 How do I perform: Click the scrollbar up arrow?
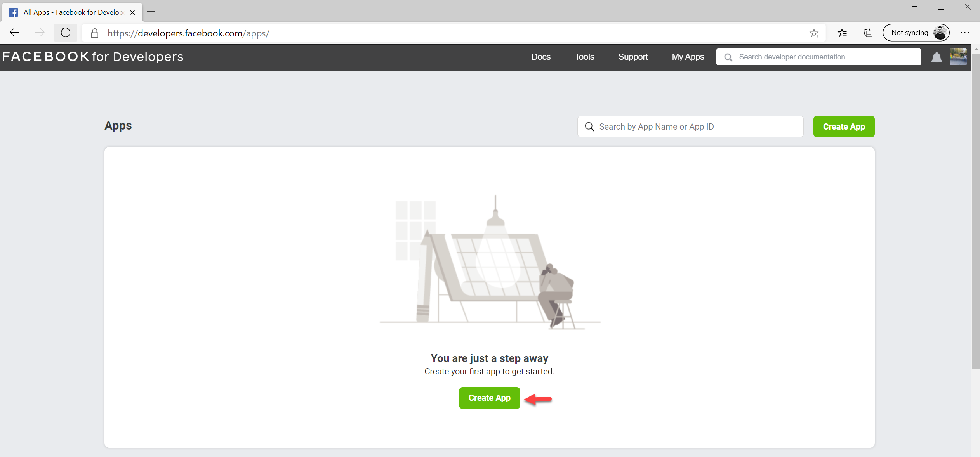coord(976,49)
